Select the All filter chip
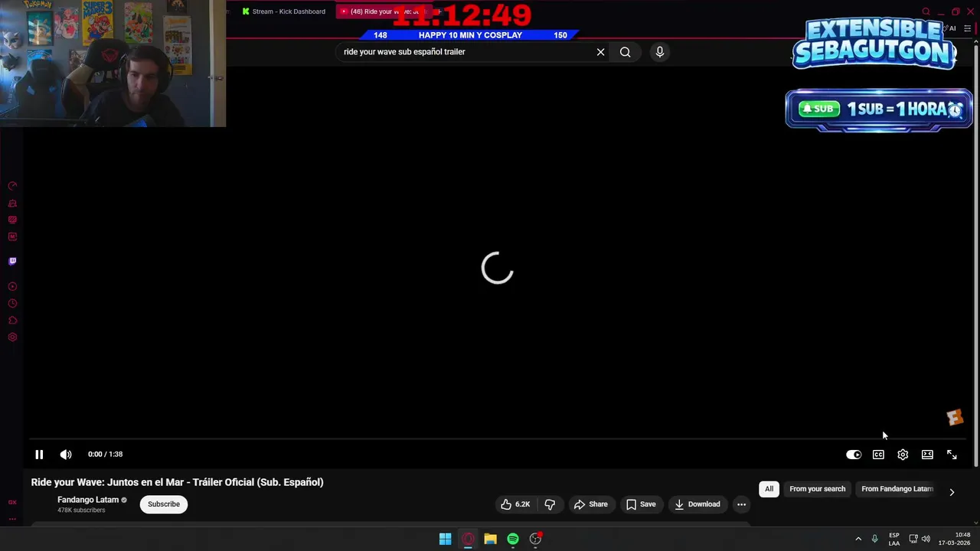980x551 pixels. [769, 489]
